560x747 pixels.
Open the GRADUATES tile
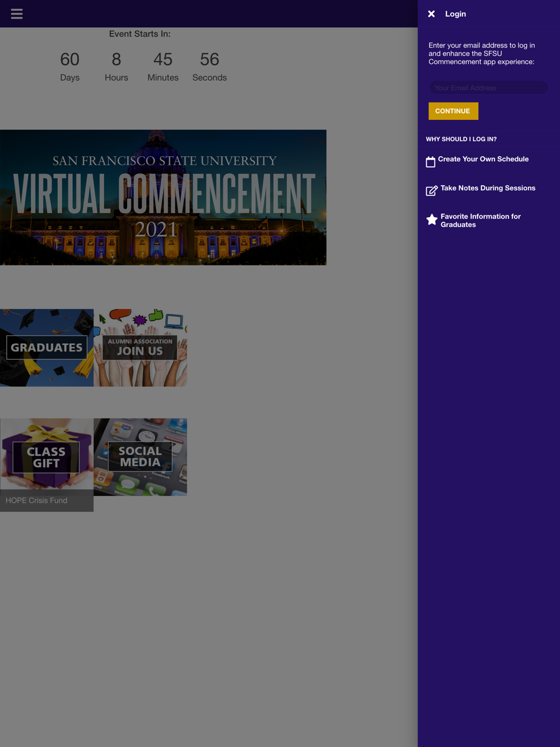coord(46,348)
